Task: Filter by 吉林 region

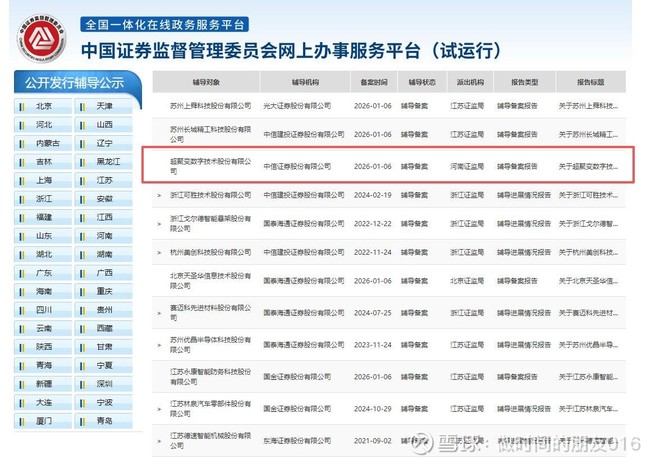Action: coord(43,162)
